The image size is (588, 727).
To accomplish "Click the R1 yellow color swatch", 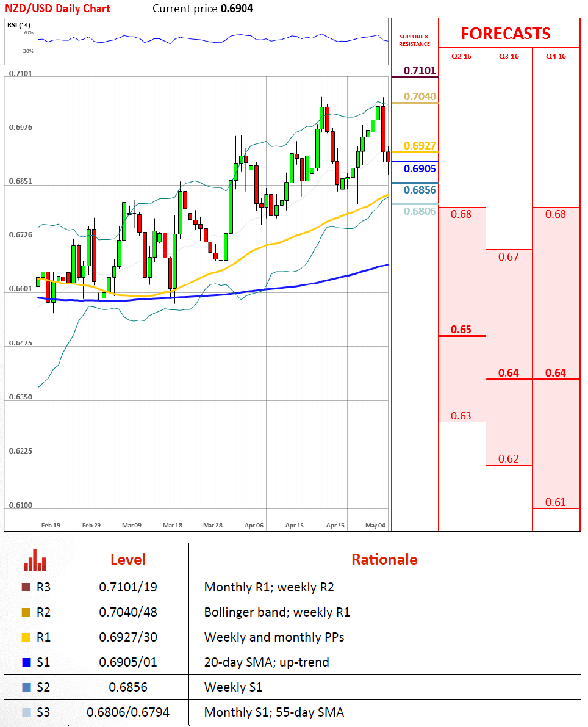I will pos(26,637).
